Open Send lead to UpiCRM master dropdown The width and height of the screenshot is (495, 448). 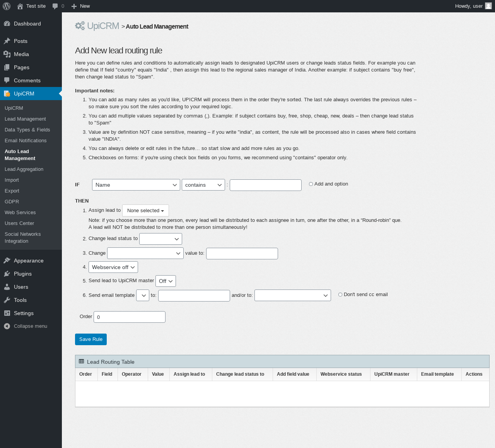[x=166, y=281]
